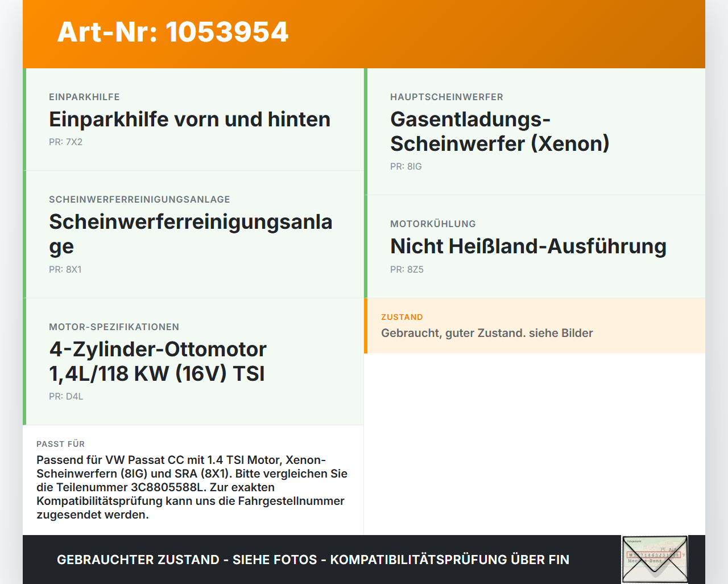Select the 4-Zylinder-Ottomotor TSI heading

(158, 361)
